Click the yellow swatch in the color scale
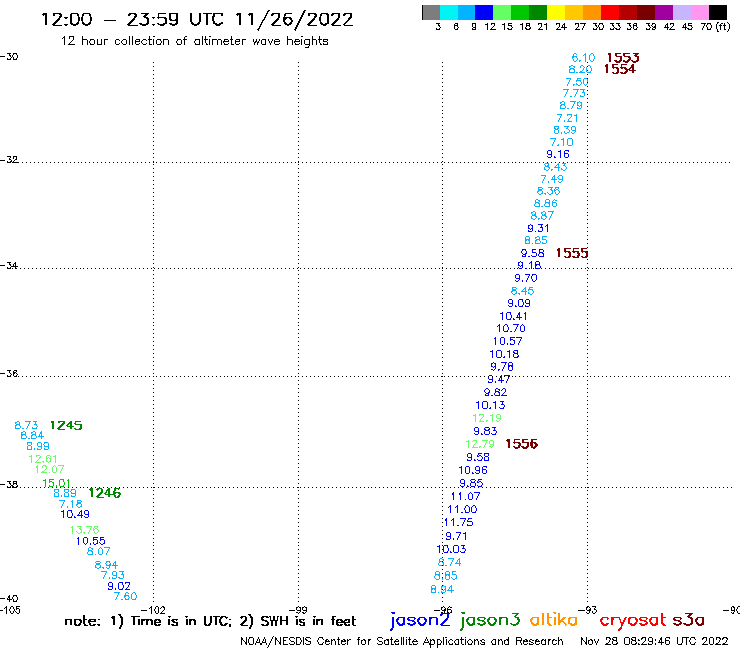This screenshot has width=740, height=650. point(556,12)
